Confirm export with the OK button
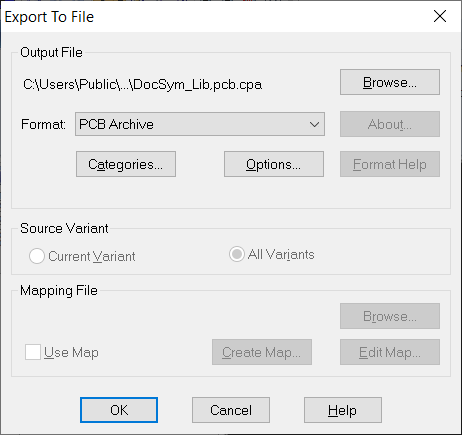This screenshot has height=435, width=462. [x=119, y=410]
